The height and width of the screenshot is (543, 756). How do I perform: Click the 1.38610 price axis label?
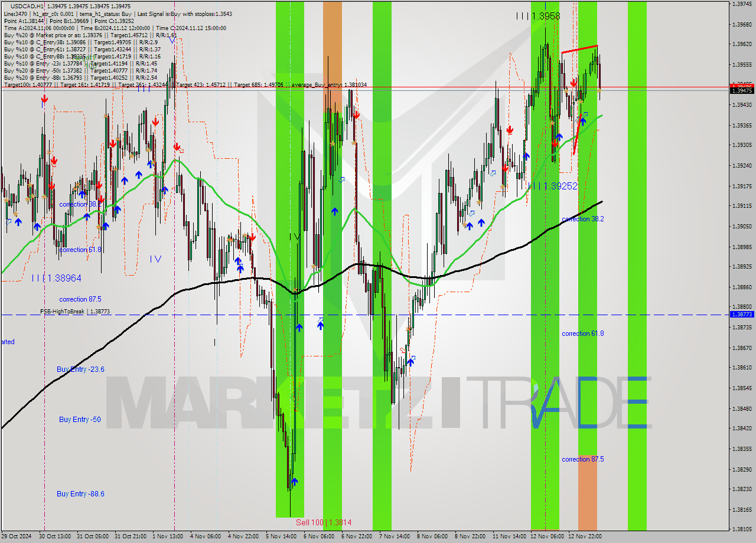pyautogui.click(x=742, y=367)
